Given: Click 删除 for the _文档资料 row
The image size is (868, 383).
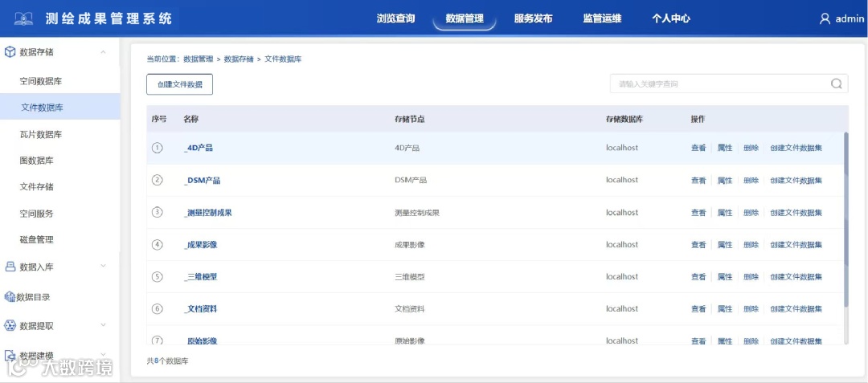Looking at the screenshot, I should 751,309.
